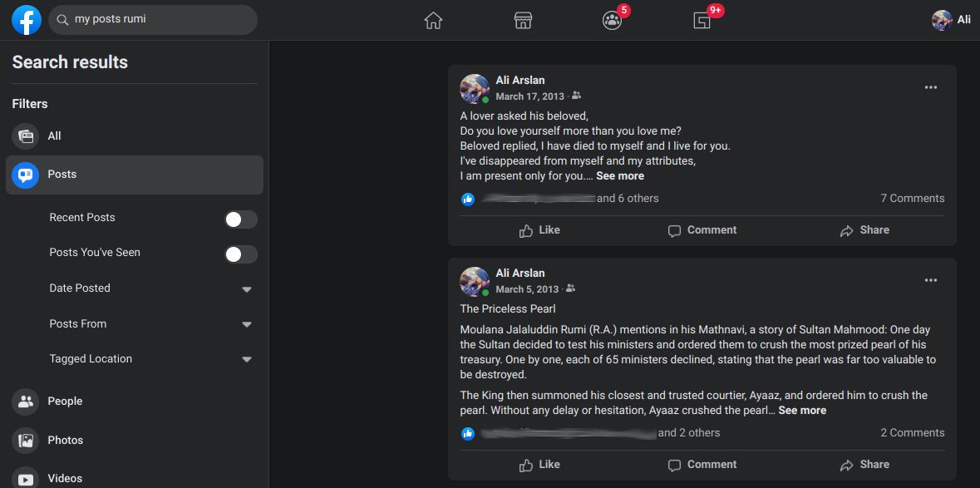Enable the Recent Posts toggle
Screen dimensions: 980x488
(241, 219)
